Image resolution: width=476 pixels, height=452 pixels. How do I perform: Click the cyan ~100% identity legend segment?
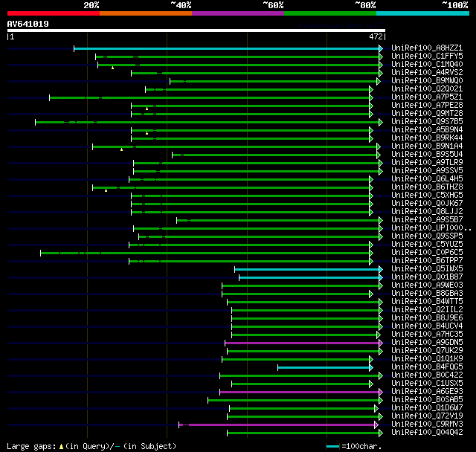(x=422, y=13)
